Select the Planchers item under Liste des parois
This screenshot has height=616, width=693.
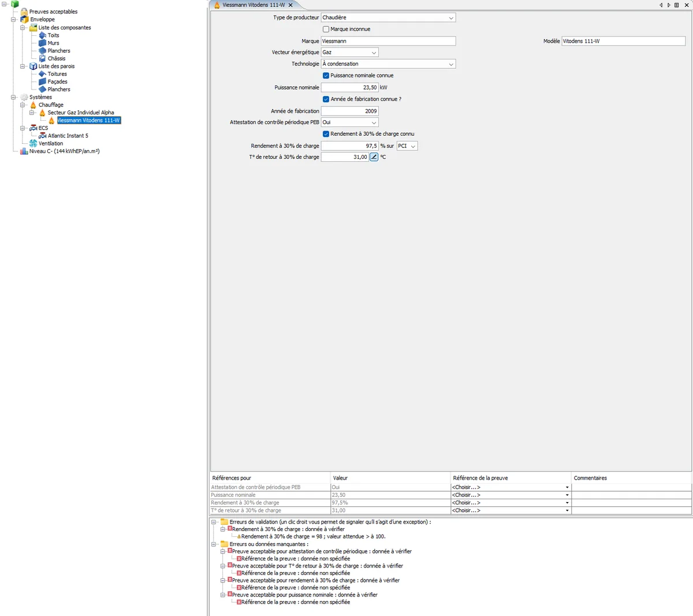[x=59, y=90]
